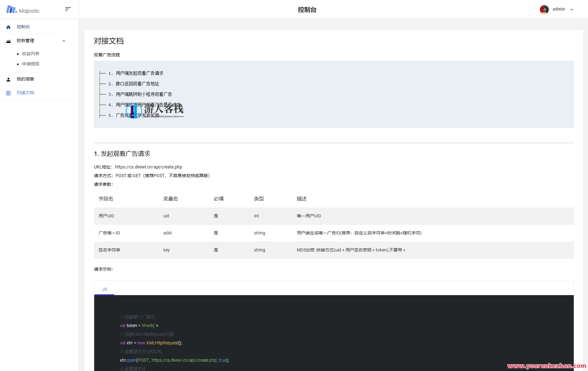Image resolution: width=588 pixels, height=371 pixels.
Task: Collapse the 财务管理 menu chevron
Action: coord(64,41)
